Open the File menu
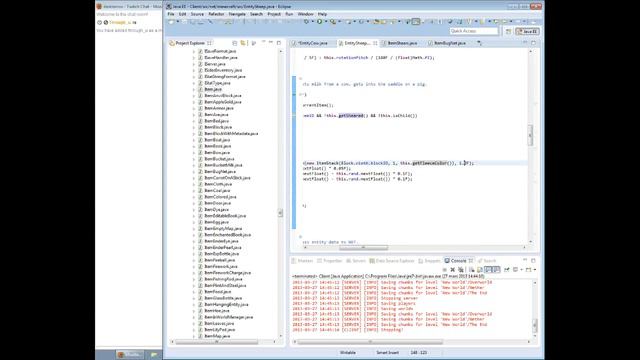 click(171, 14)
